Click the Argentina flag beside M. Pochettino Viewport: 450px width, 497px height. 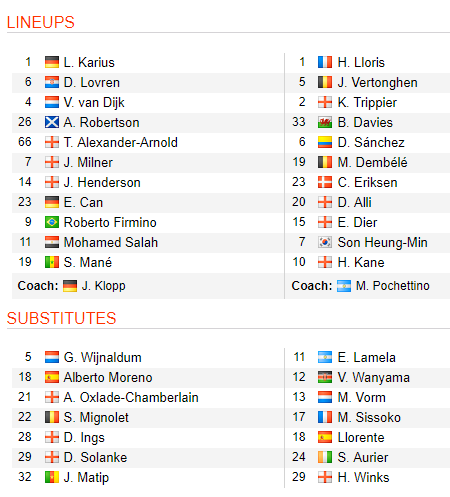344,286
